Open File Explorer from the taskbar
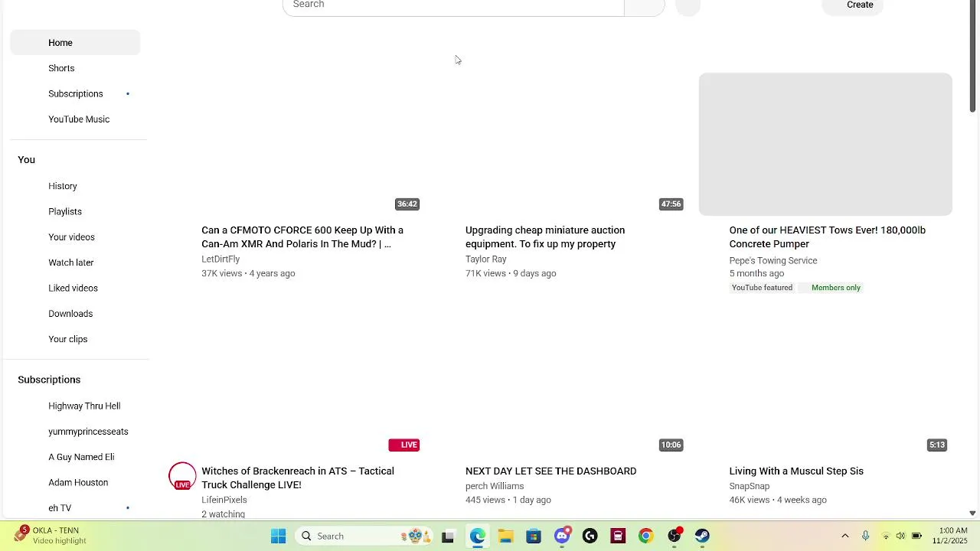 (505, 536)
